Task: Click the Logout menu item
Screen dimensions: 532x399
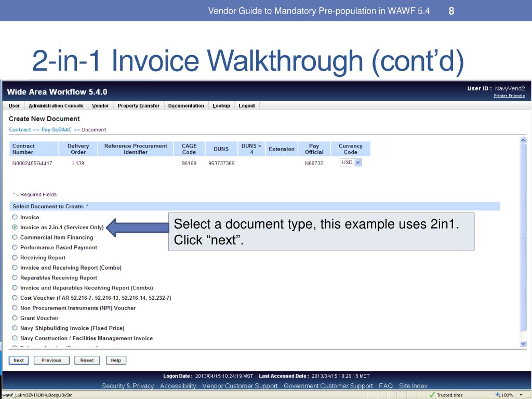Action: [x=247, y=106]
